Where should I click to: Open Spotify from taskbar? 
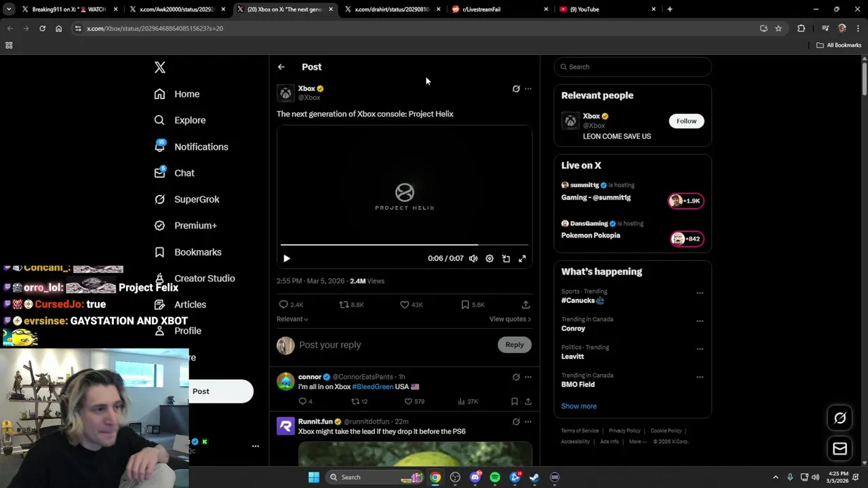(495, 477)
